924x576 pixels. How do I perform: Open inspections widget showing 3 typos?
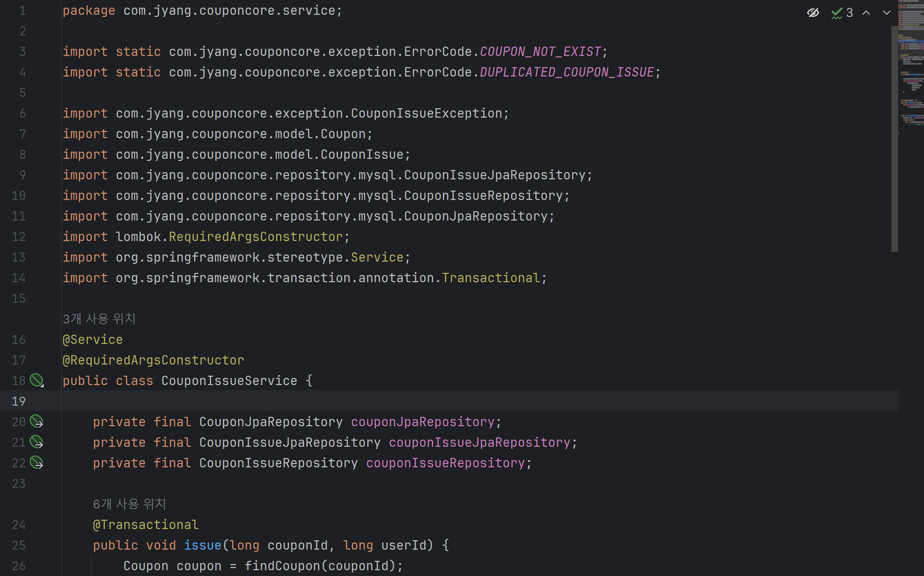click(842, 13)
